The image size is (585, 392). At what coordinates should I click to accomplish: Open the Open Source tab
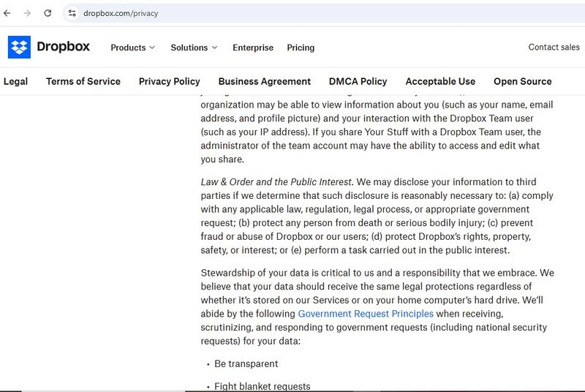pyautogui.click(x=522, y=81)
